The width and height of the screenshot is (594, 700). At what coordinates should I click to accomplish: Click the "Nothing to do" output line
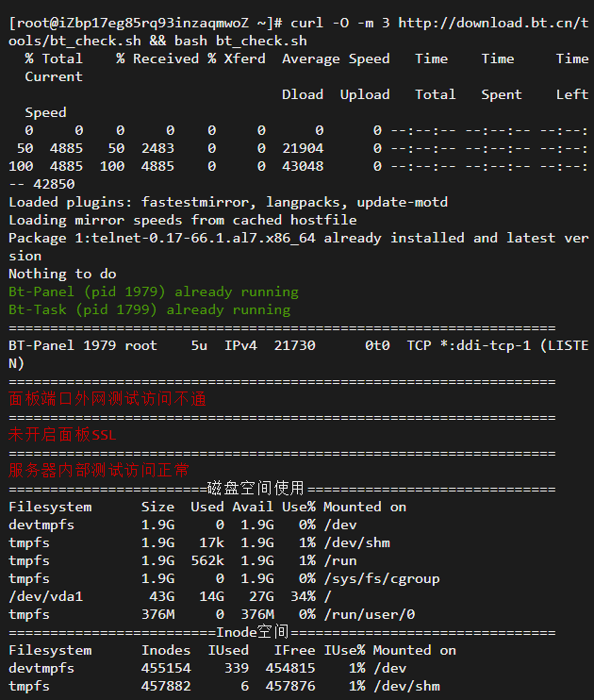[x=62, y=274]
